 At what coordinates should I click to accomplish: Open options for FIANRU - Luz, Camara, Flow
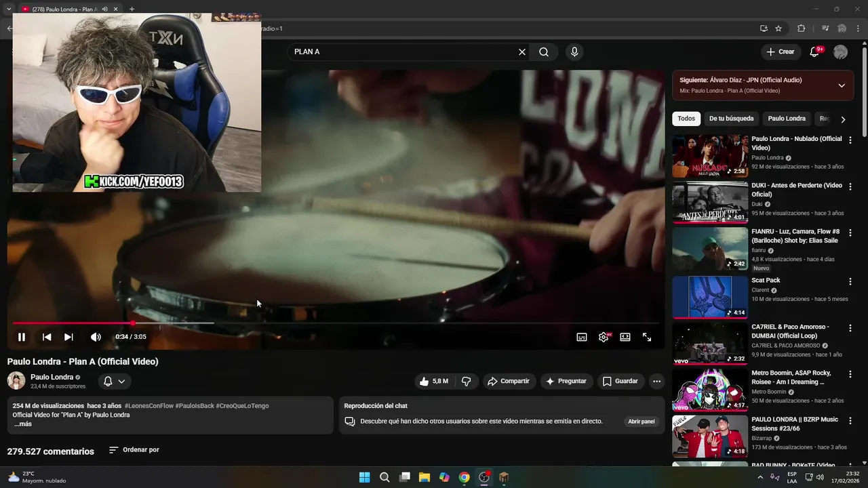click(850, 232)
